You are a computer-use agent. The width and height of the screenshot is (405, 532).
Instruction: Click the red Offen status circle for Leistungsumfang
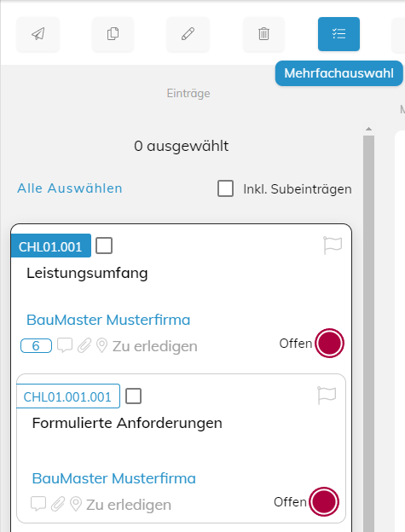pos(329,343)
